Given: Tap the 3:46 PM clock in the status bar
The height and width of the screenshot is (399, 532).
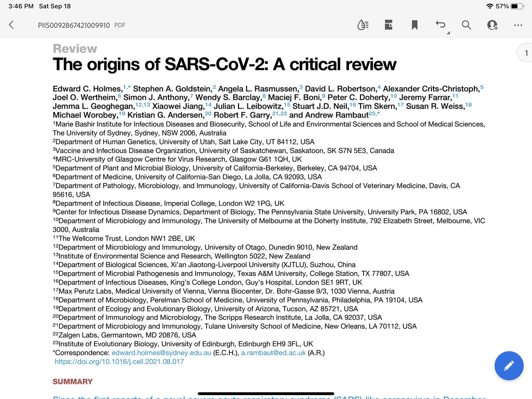Looking at the screenshot, I should click(21, 6).
